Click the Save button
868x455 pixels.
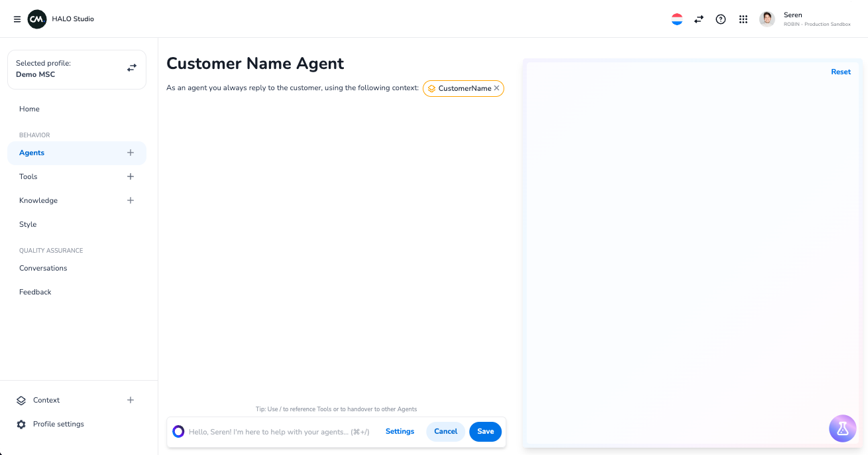tap(485, 431)
